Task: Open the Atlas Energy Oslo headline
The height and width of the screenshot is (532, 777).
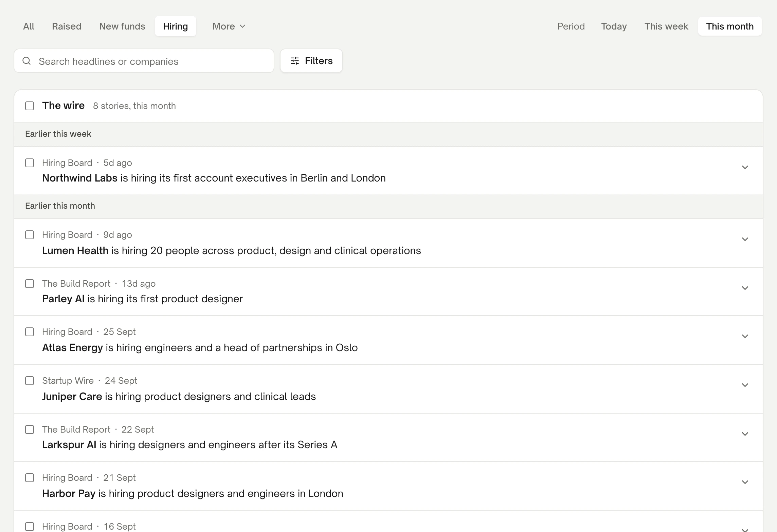Action: [200, 348]
